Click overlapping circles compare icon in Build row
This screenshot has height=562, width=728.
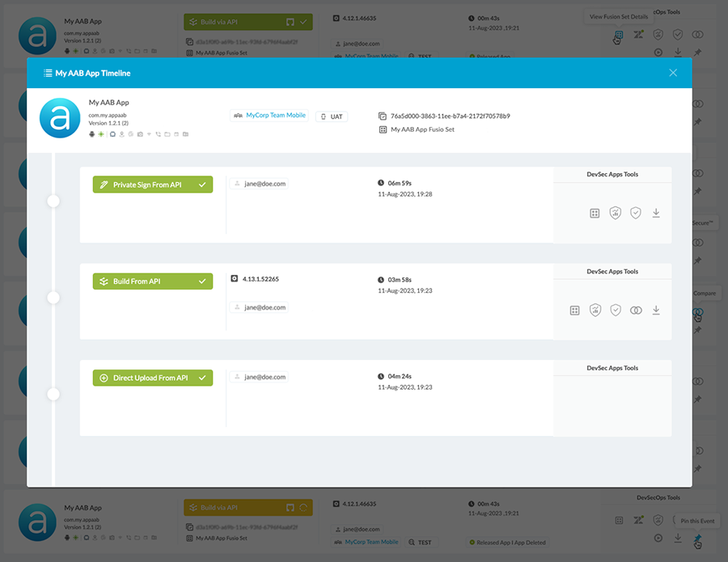[x=636, y=311]
